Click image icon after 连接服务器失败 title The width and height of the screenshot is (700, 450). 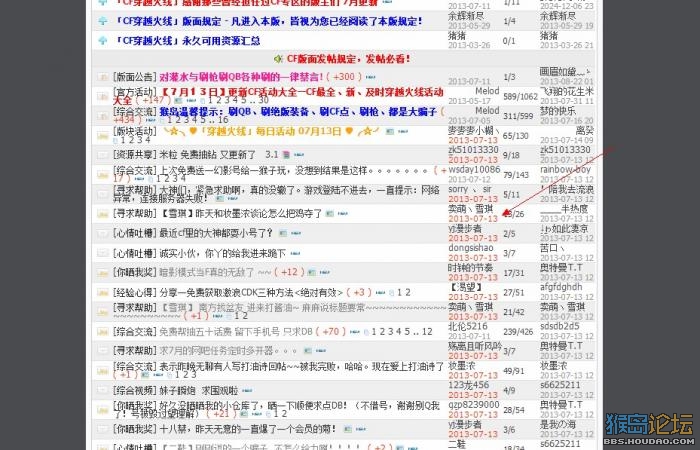click(x=220, y=198)
